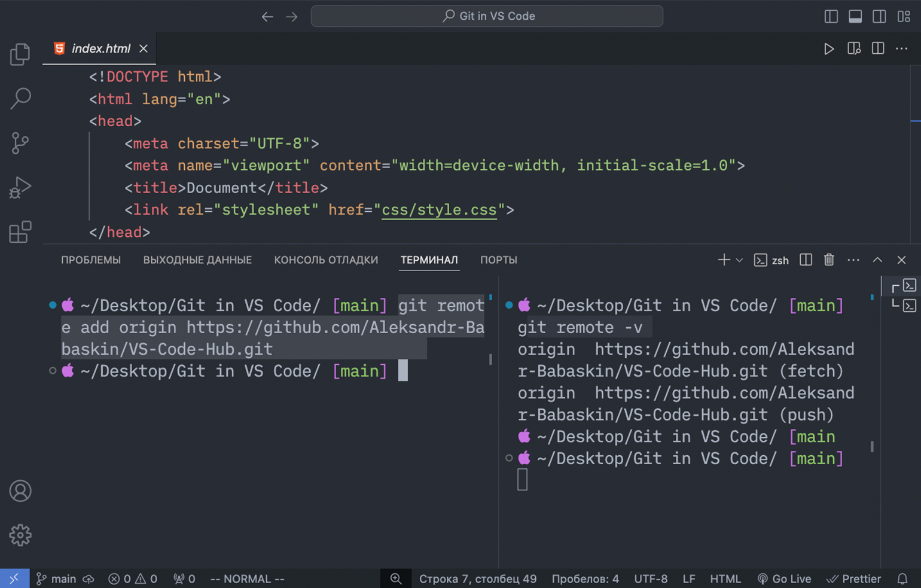
Task: Toggle the secondary sidebar layout icon
Action: (879, 16)
